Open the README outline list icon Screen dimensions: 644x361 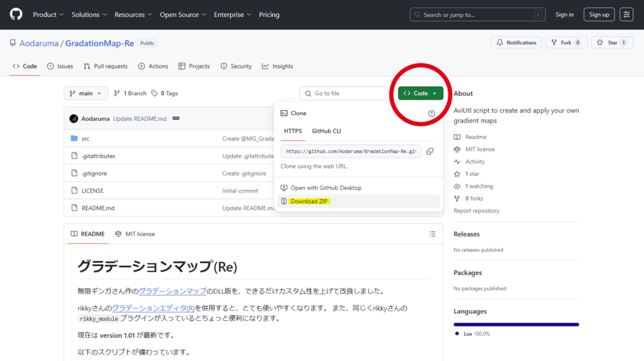[x=433, y=234]
